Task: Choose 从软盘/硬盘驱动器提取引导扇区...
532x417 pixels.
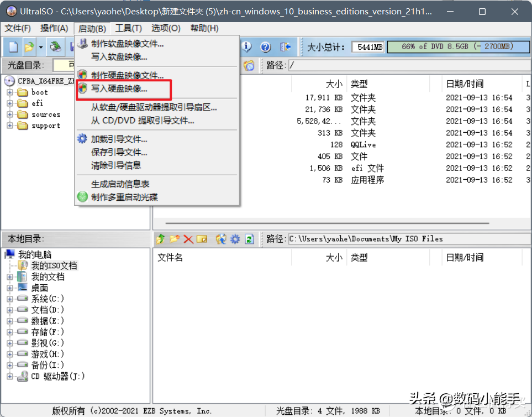Action: pos(157,107)
